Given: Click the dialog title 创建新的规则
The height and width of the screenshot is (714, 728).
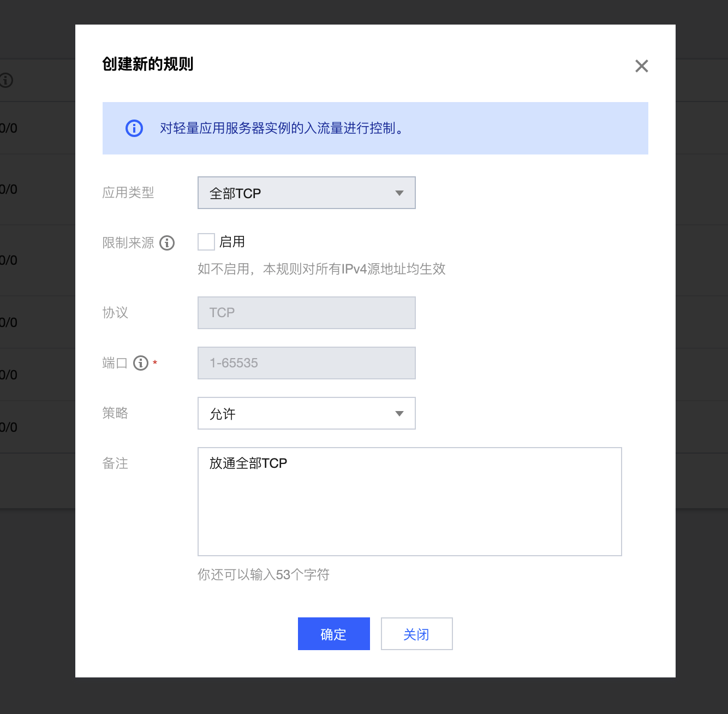Looking at the screenshot, I should click(148, 64).
